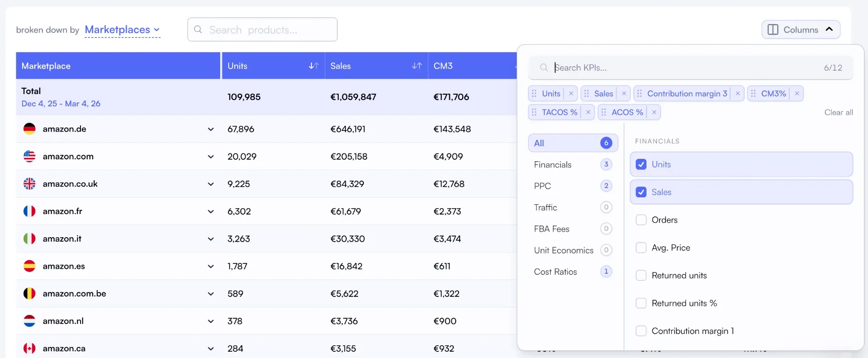Check the Returned units % checkbox
The height and width of the screenshot is (358, 868).
coord(641,303)
